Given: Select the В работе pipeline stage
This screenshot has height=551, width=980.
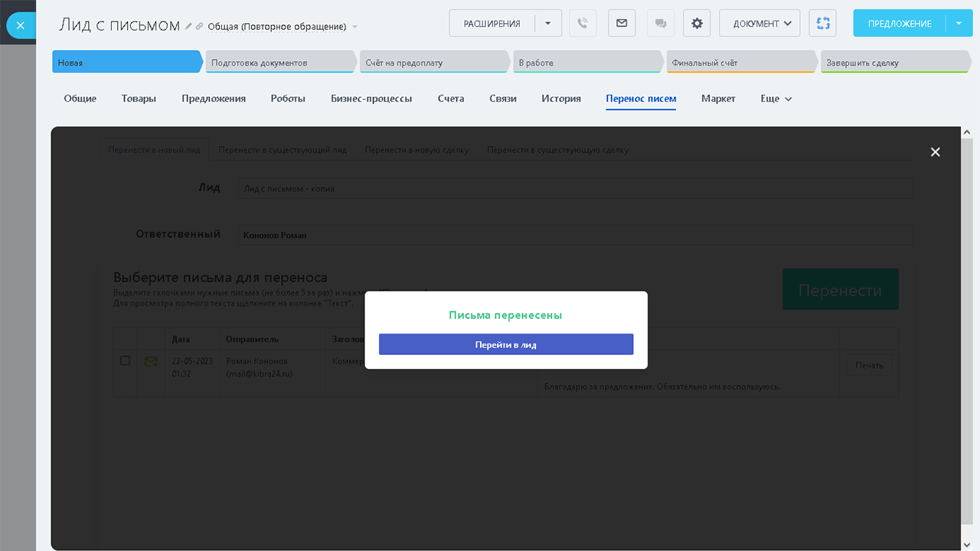Looking at the screenshot, I should [x=586, y=63].
